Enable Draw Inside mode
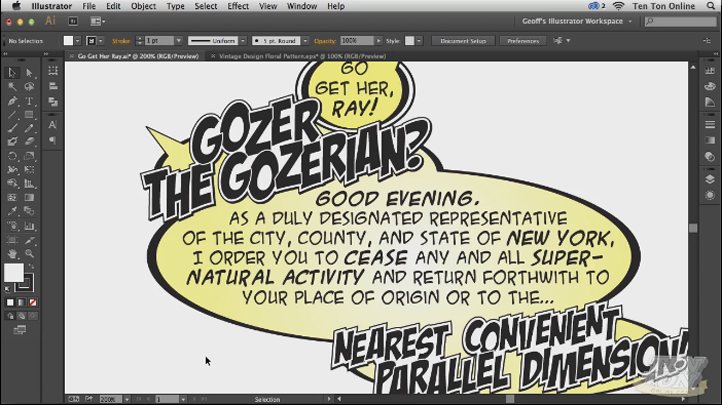Viewport: 722px width, 405px height. [33, 316]
